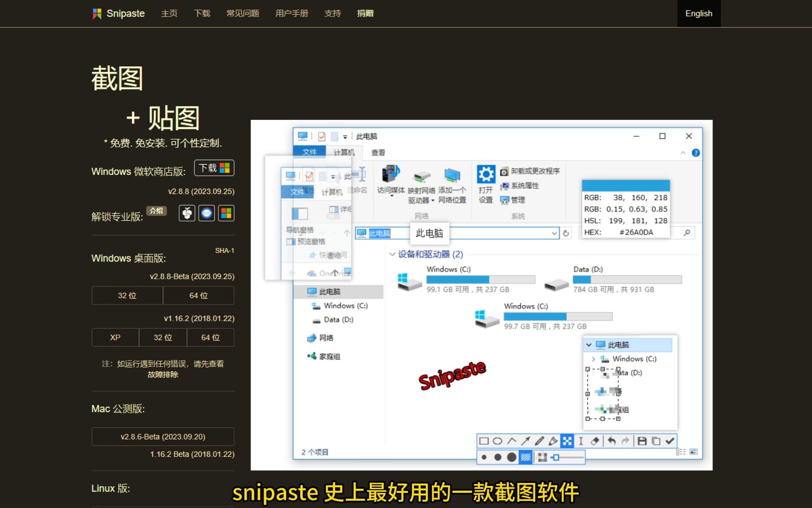Click the blue help question-mark icon
Image resolution: width=812 pixels, height=508 pixels.
pos(696,153)
